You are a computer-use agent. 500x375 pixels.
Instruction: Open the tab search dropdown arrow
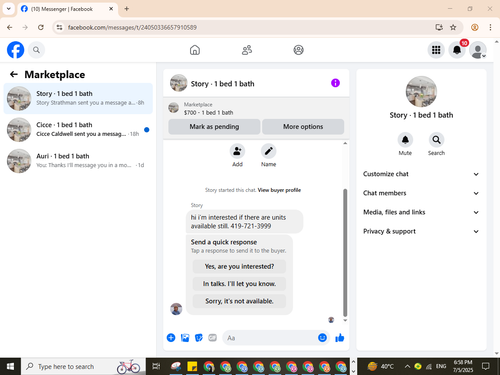click(x=9, y=9)
